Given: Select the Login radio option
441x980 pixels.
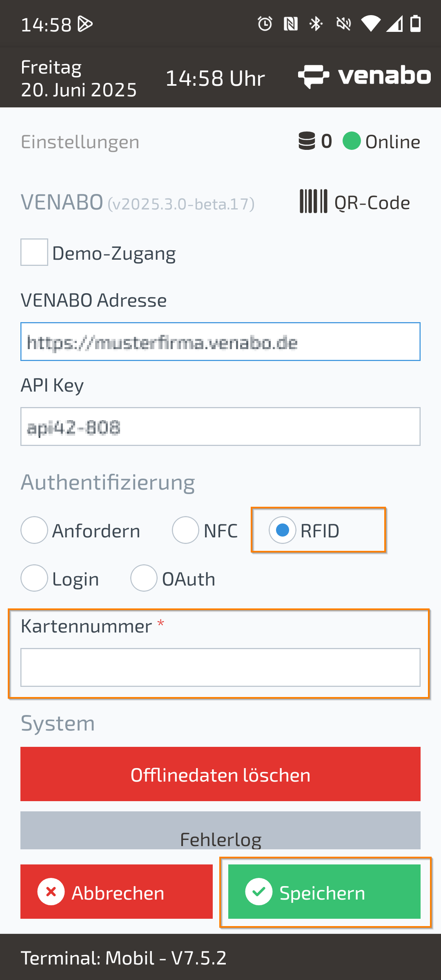Looking at the screenshot, I should (34, 578).
